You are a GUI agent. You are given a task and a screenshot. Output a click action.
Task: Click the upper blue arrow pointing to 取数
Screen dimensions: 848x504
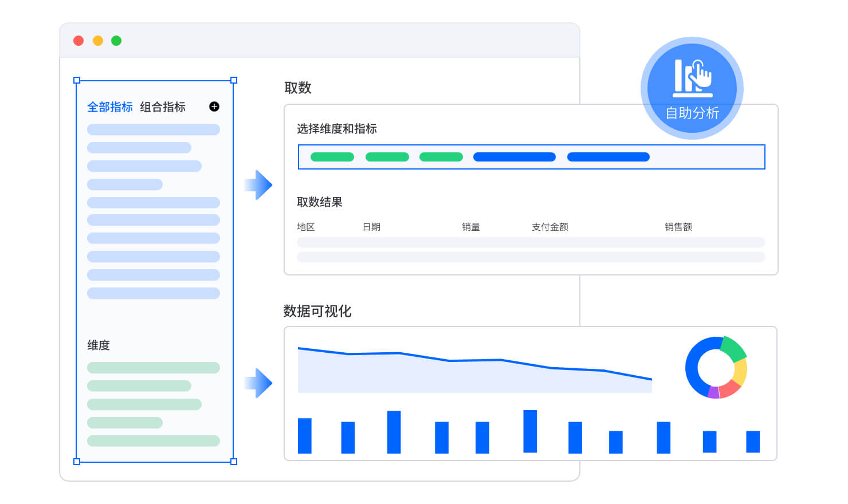point(259,185)
